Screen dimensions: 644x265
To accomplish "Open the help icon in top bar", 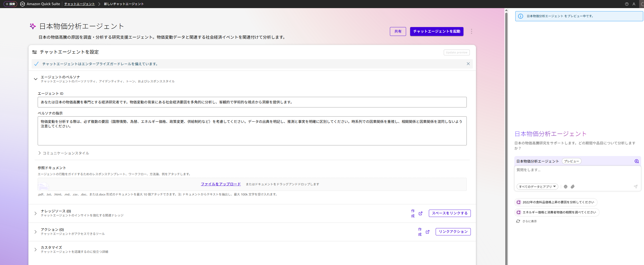I will click(627, 4).
